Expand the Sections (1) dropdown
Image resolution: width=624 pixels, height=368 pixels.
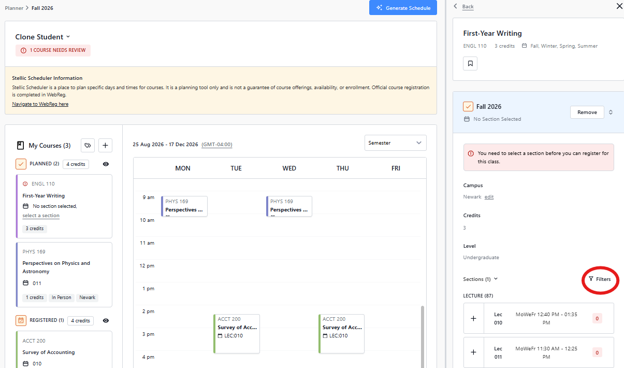(480, 279)
